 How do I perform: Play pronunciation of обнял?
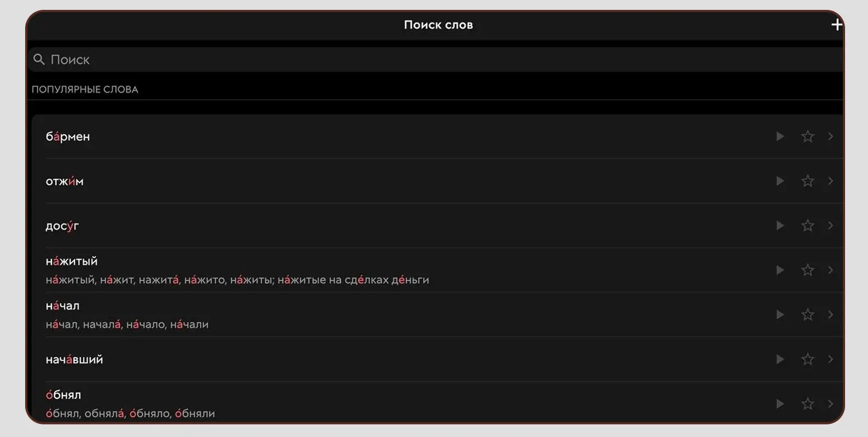tap(780, 404)
